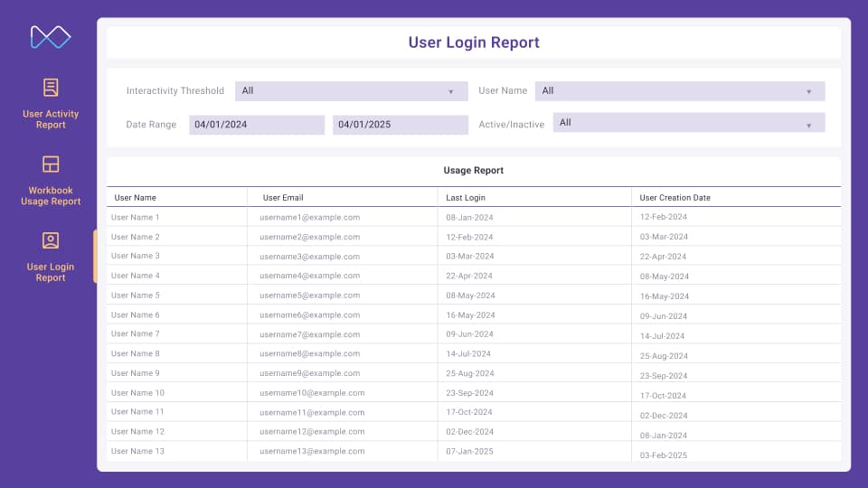The image size is (868, 488).
Task: Open User Name filter dropdown
Action: click(x=680, y=91)
